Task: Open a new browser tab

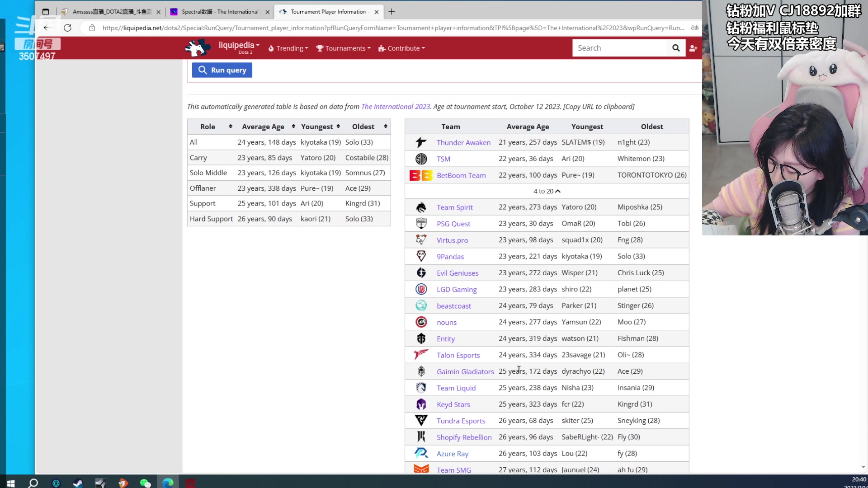Action: 392,12
